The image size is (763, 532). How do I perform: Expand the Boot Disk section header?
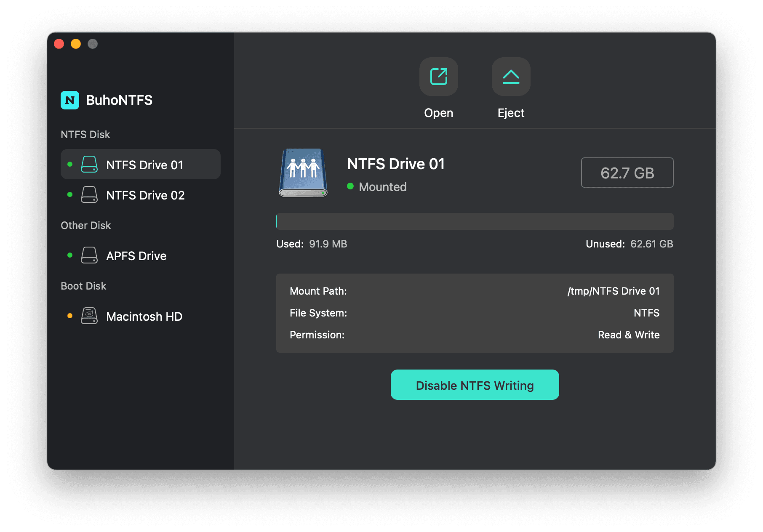point(83,286)
